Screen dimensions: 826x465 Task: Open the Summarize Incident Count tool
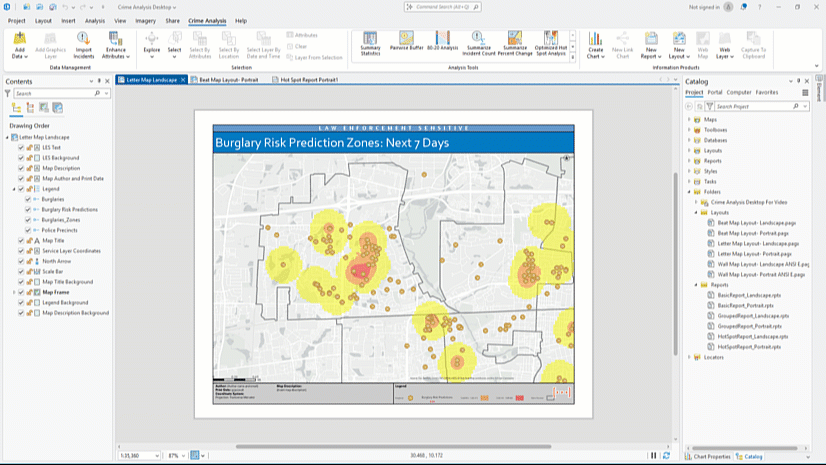pos(479,43)
